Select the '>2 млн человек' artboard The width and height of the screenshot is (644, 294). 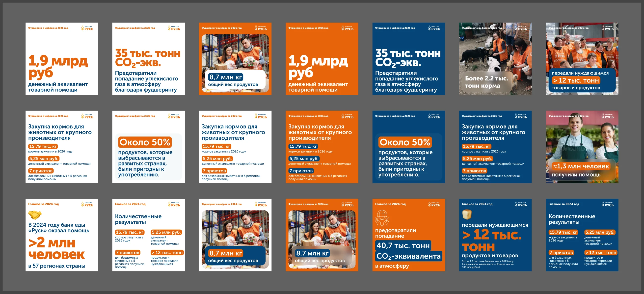(x=62, y=235)
